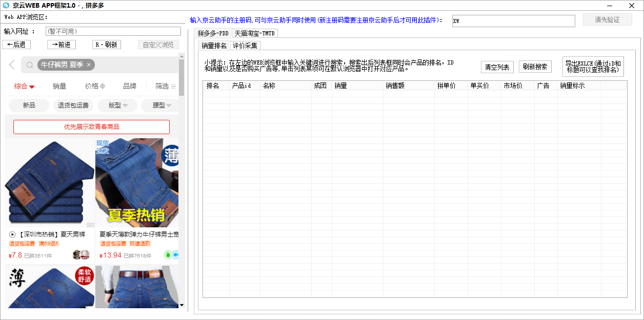
Task: Click the 市场价 column header
Action: click(x=517, y=86)
